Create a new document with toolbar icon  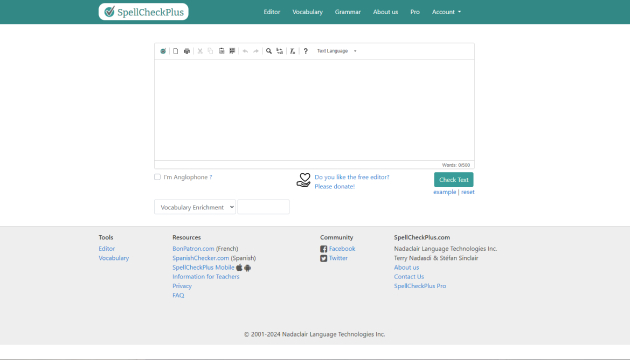click(176, 51)
